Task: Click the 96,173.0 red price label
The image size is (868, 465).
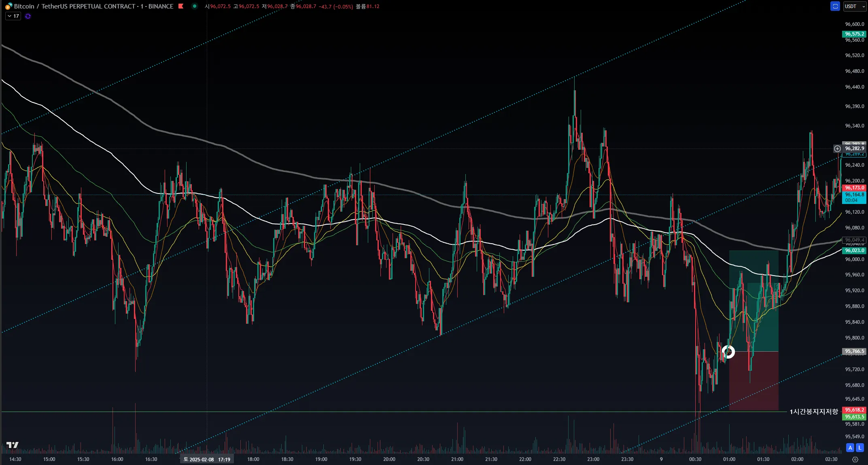Action: [854, 188]
